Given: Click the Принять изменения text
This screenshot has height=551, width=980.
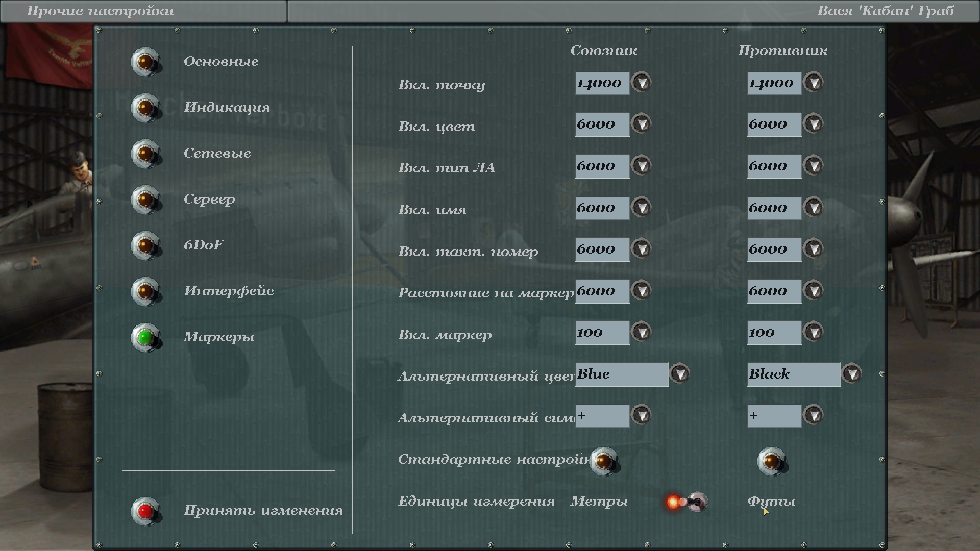Looking at the screenshot, I should tap(263, 511).
